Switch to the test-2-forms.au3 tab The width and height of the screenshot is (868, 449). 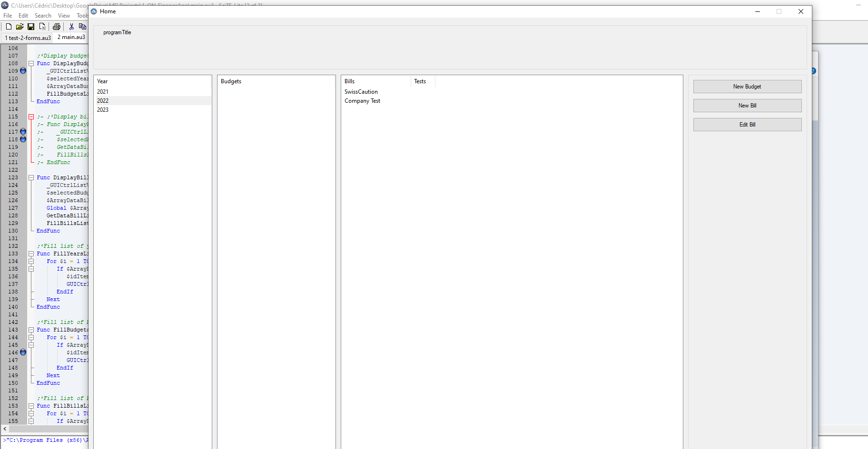pyautogui.click(x=28, y=38)
